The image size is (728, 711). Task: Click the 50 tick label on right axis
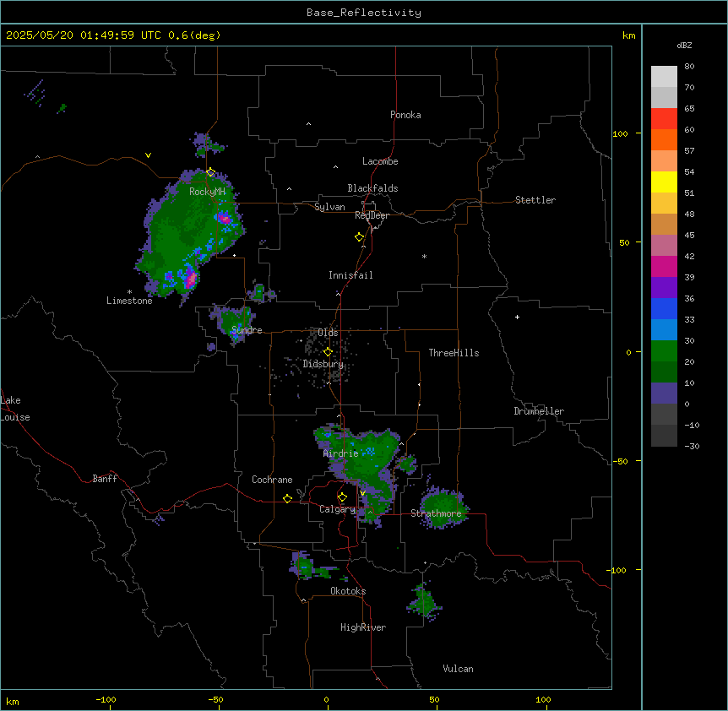click(624, 242)
